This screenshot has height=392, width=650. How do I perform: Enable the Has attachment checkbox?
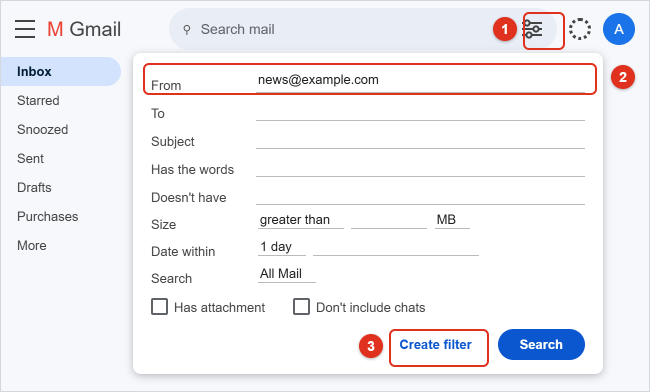(x=160, y=307)
